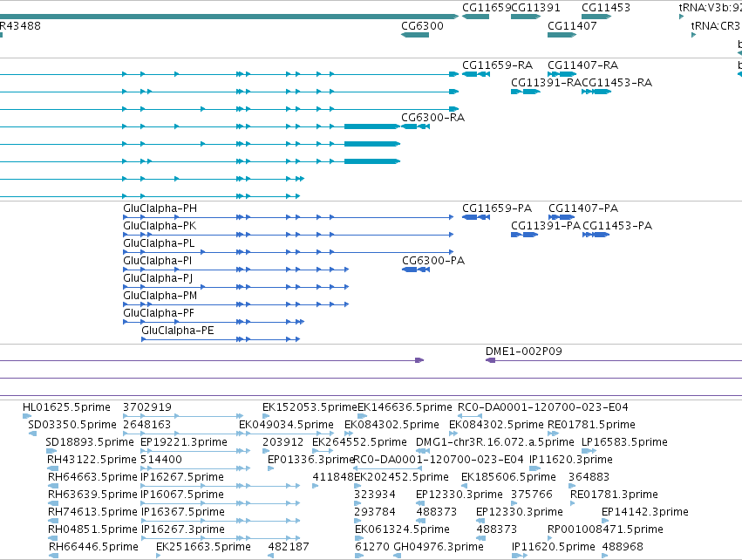
Task: Select EST SD18893.5prime
Action: pyautogui.click(x=90, y=442)
